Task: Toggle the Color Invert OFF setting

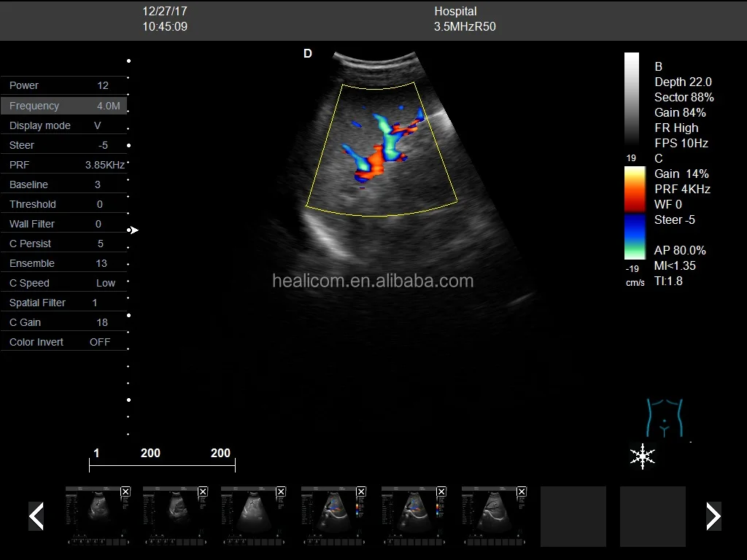Action: [x=63, y=342]
